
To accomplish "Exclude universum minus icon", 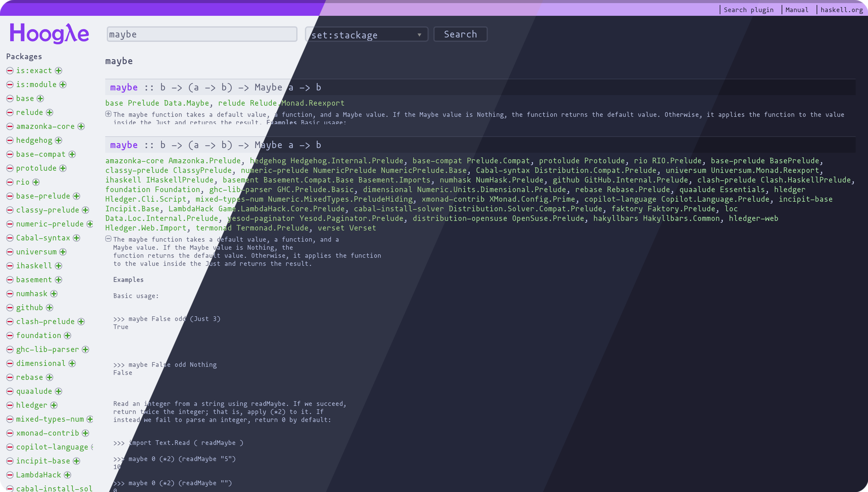I will click(x=10, y=252).
